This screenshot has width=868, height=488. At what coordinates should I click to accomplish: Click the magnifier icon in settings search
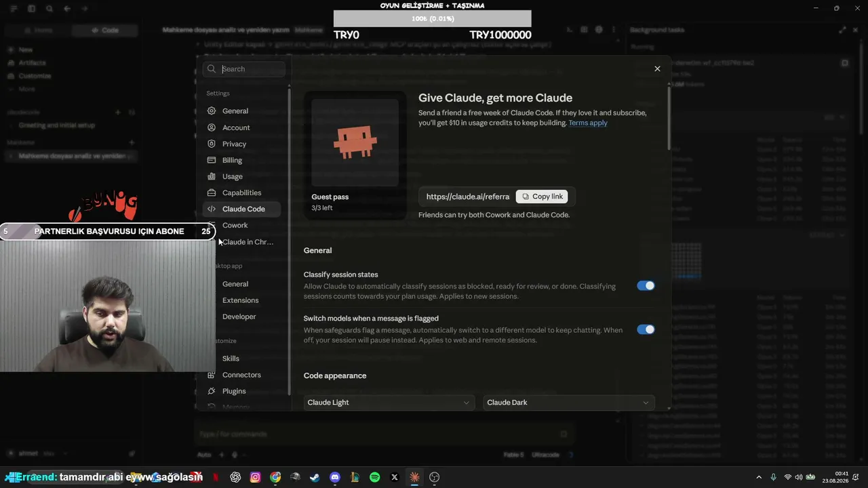[212, 69]
